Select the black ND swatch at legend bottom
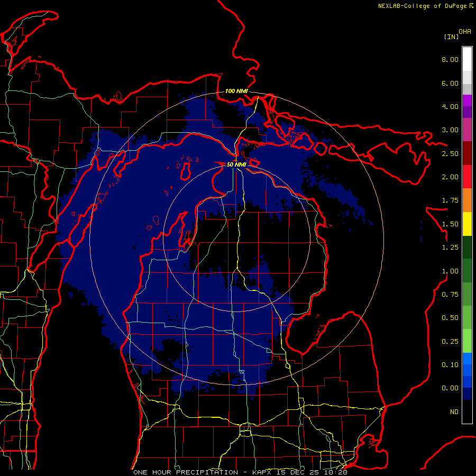Screen dimensions: 476x476 pyautogui.click(x=467, y=411)
